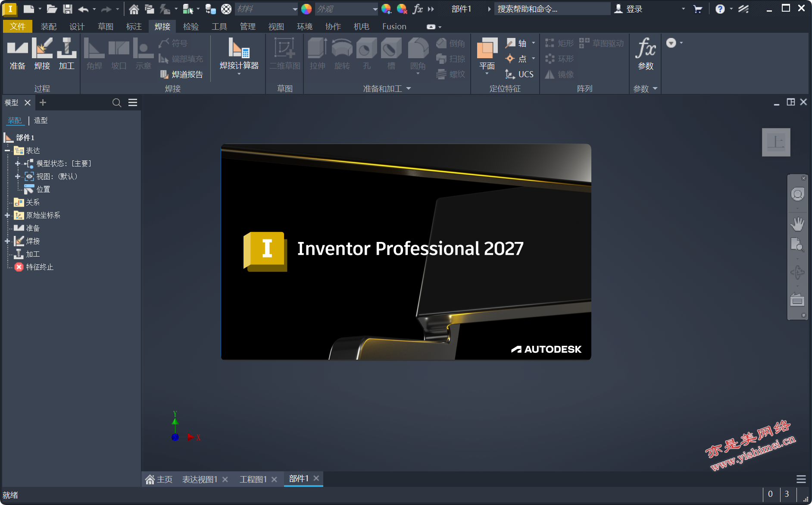This screenshot has height=505, width=812.
Task: Select 关系 in the model tree
Action: click(27, 202)
